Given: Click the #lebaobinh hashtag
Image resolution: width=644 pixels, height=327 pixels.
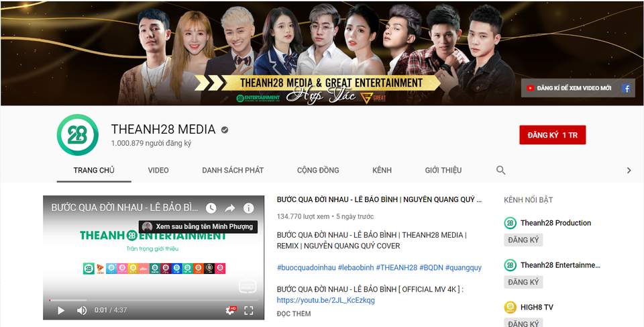Looking at the screenshot, I should [x=356, y=268].
